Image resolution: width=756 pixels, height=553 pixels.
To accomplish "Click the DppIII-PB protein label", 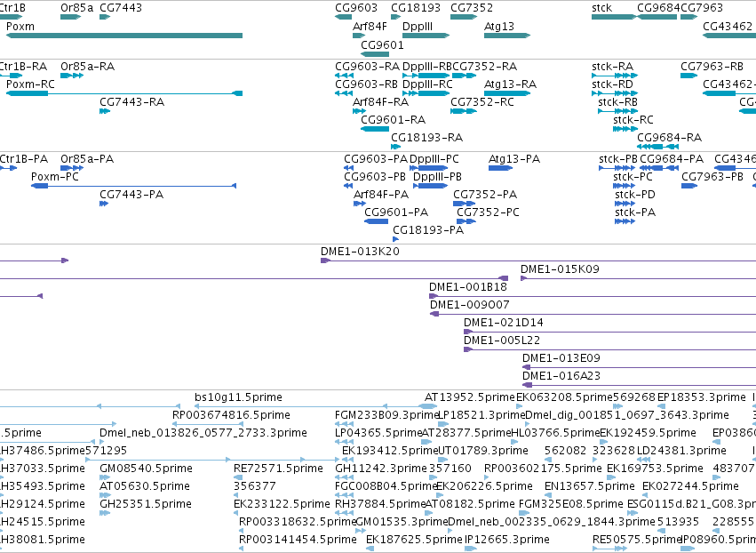I will (437, 177).
